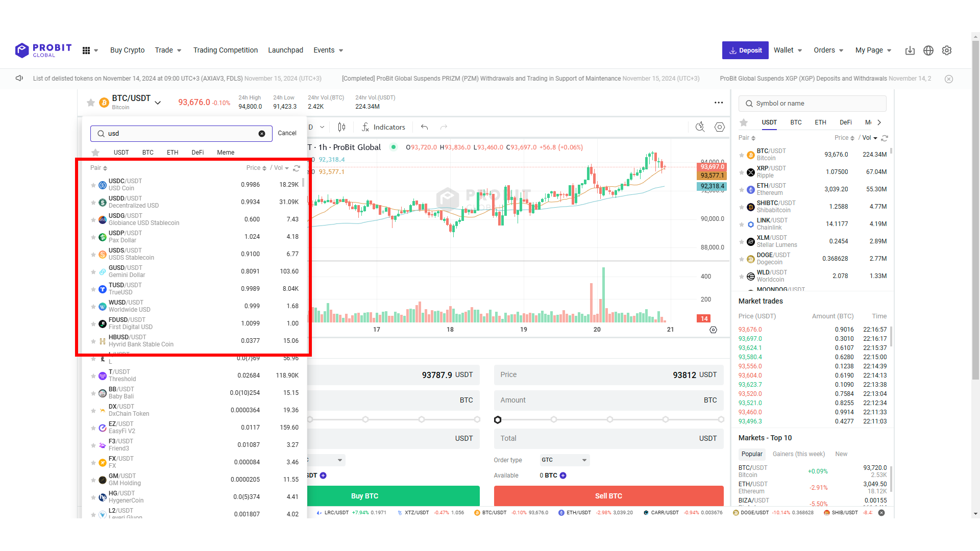The width and height of the screenshot is (980, 551).
Task: Expand the Trade menu dropdown
Action: (168, 50)
